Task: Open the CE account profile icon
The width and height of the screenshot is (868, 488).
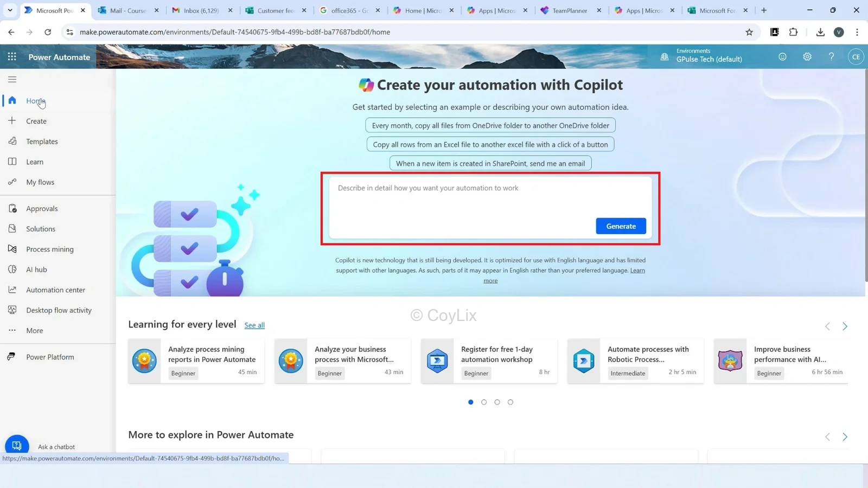Action: tap(856, 56)
